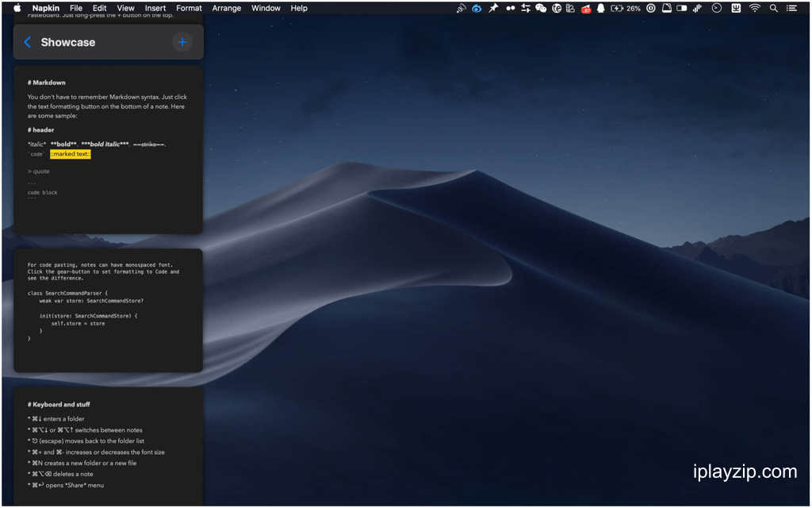Open the WeChat menu bar icon
This screenshot has height=508, width=812.
click(541, 8)
